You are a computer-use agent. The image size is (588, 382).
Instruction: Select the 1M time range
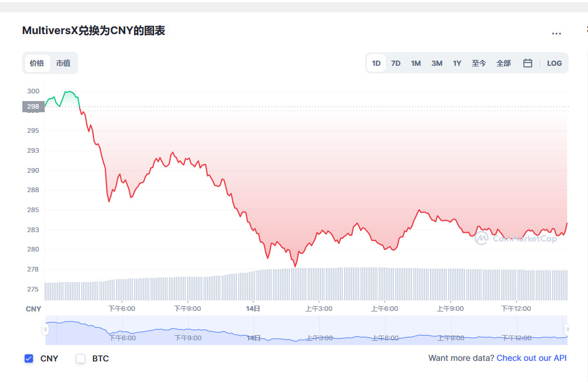416,63
